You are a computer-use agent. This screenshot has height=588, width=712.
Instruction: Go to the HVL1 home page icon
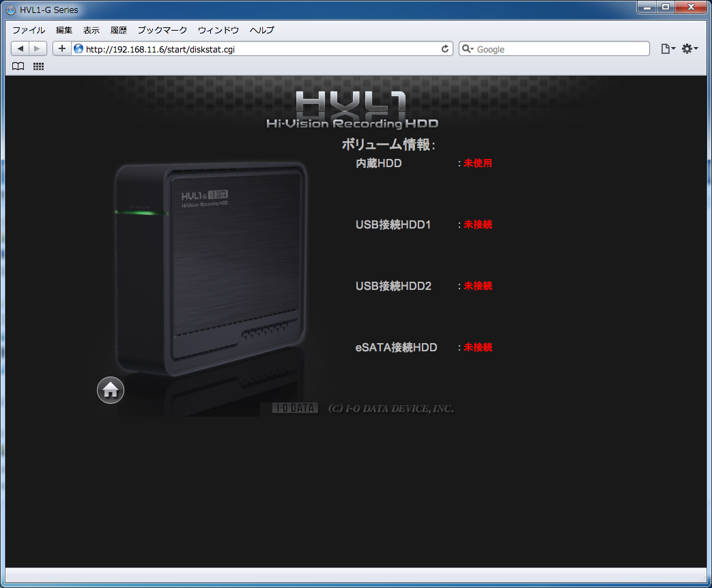click(111, 390)
